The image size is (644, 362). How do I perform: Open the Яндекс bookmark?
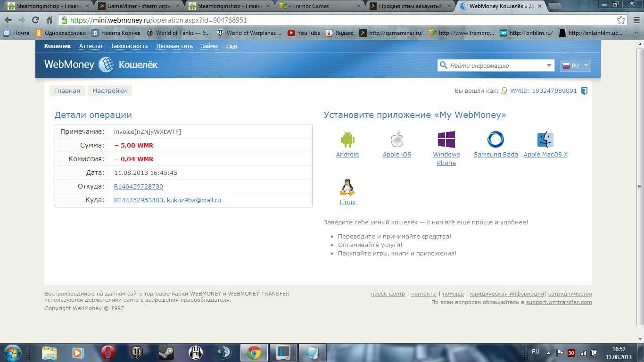click(340, 33)
